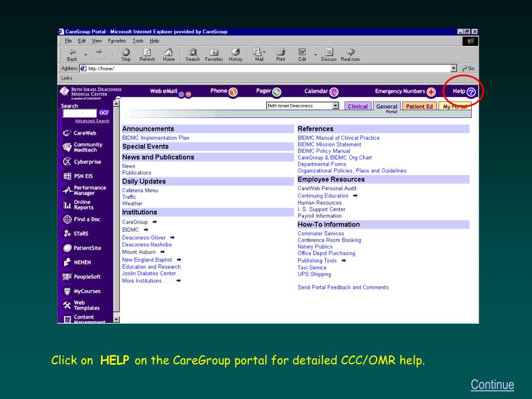Click the GO! search button
The width and height of the screenshot is (532, 399).
(104, 113)
